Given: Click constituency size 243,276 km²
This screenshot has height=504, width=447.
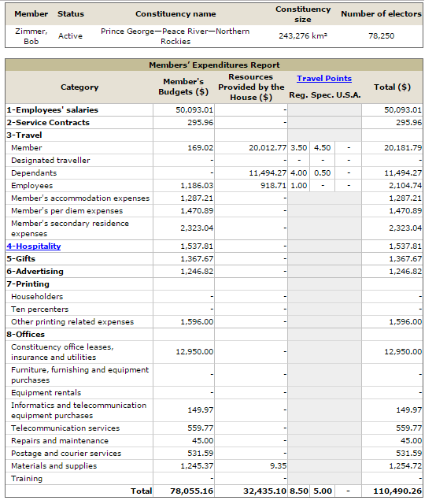Looking at the screenshot, I should (x=303, y=36).
